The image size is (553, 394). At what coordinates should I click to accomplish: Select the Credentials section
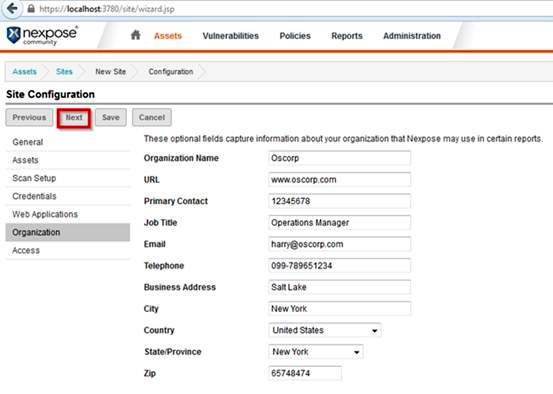[x=68, y=196]
